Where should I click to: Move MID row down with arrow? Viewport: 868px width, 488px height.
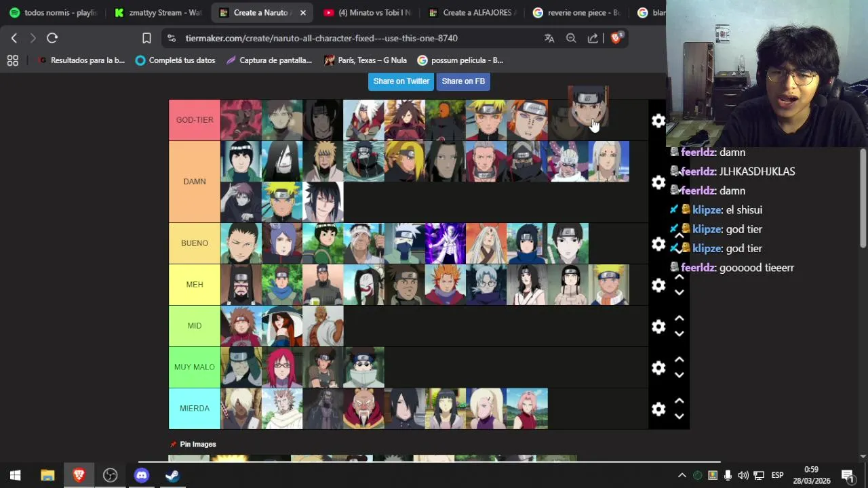(x=679, y=334)
